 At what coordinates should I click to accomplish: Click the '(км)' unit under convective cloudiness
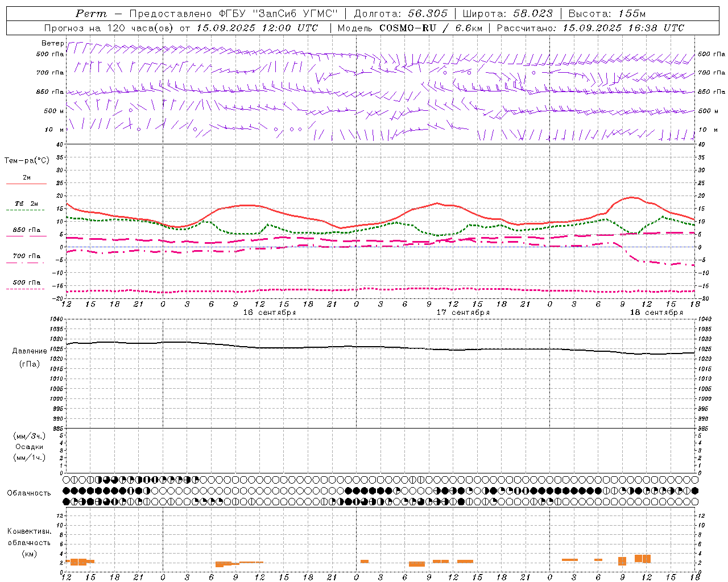30,554
